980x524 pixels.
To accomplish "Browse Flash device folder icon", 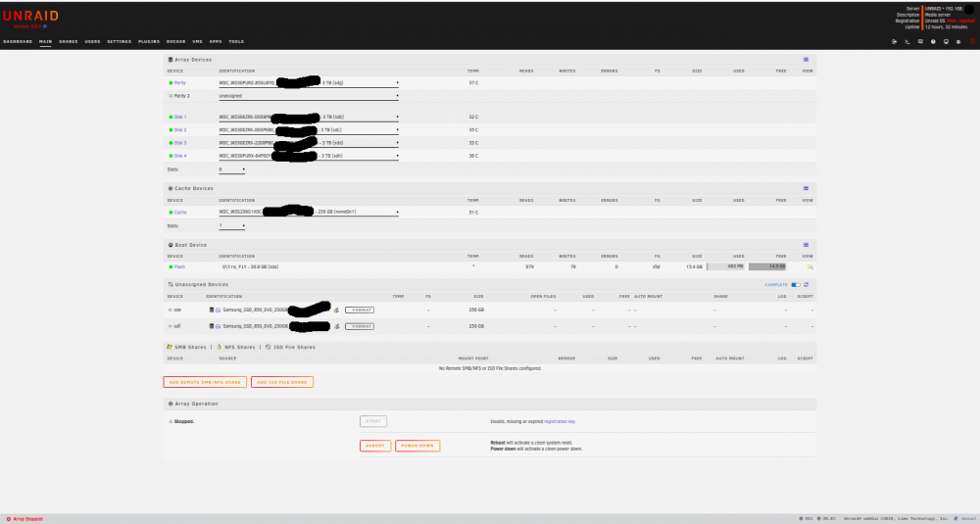I will 810,266.
